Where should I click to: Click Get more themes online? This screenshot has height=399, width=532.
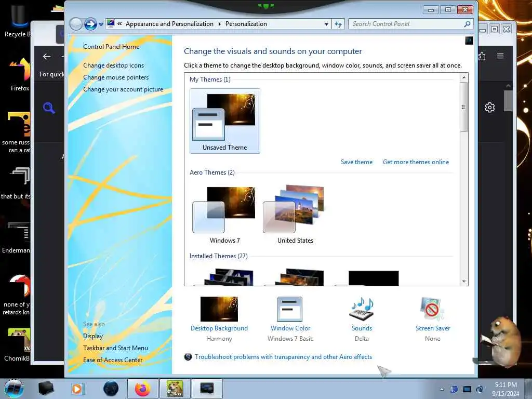(x=416, y=162)
